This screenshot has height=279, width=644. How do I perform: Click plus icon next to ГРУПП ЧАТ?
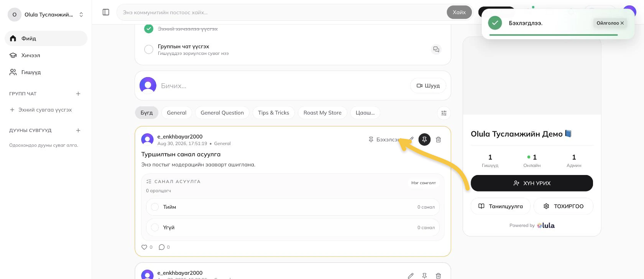pyautogui.click(x=78, y=94)
